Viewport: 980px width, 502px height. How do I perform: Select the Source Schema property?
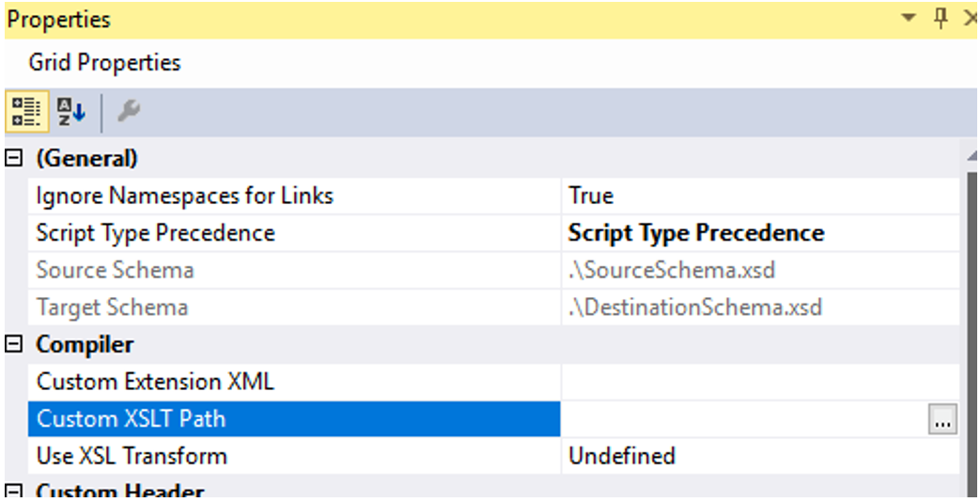coord(115,271)
